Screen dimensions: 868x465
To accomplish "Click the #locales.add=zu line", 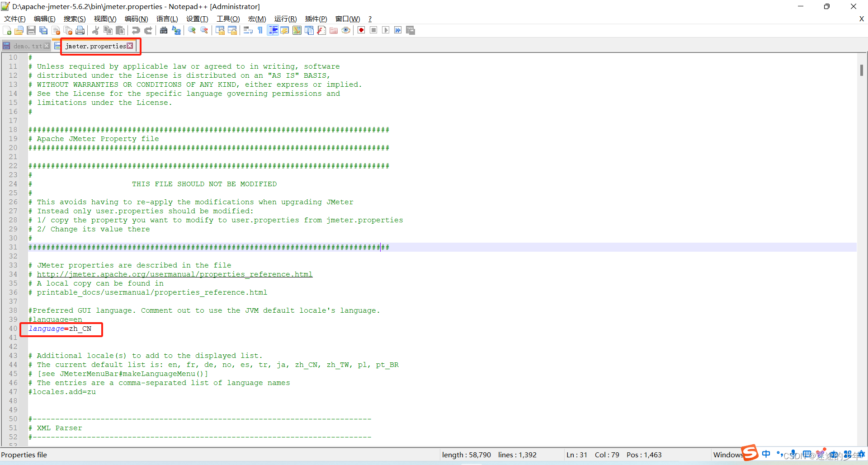I will click(x=62, y=392).
